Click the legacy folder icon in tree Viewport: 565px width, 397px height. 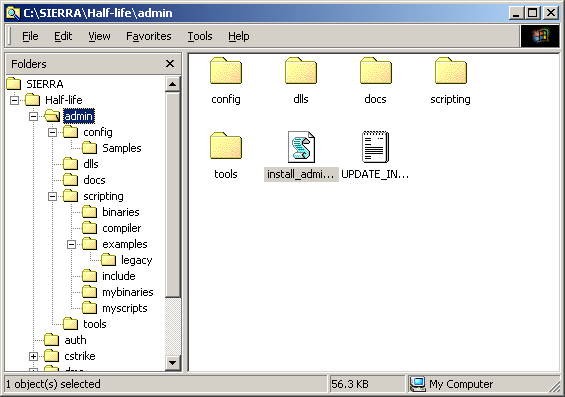(x=108, y=260)
